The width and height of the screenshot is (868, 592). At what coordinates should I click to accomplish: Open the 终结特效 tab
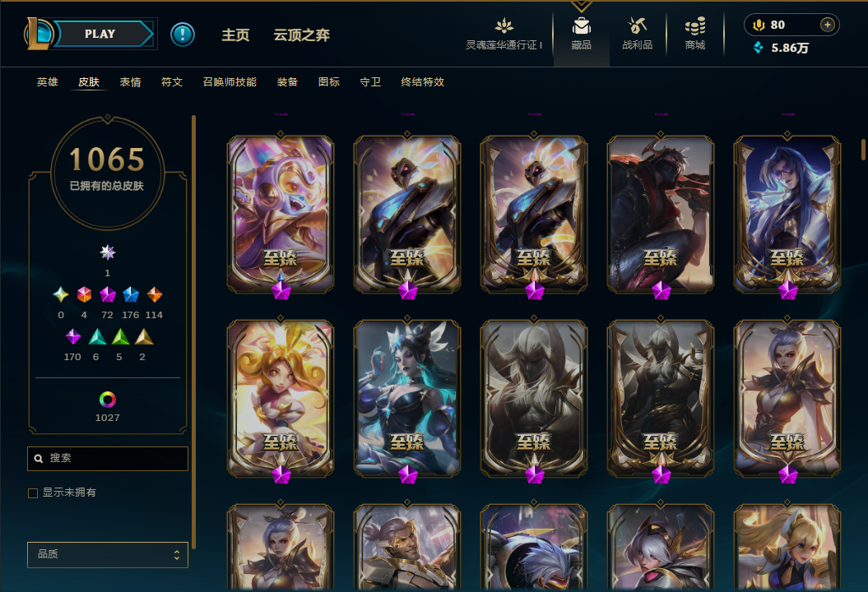click(x=422, y=82)
